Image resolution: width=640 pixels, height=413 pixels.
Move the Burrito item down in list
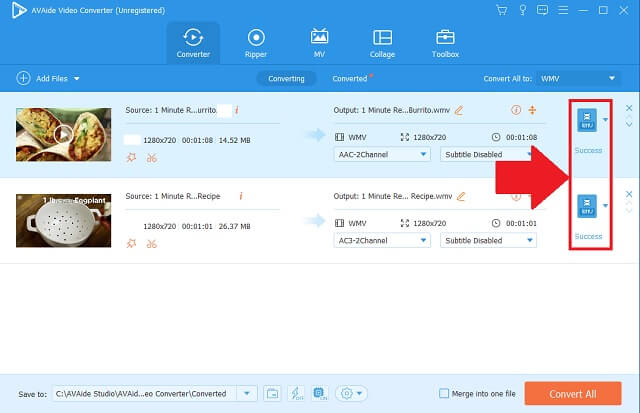pos(629,124)
